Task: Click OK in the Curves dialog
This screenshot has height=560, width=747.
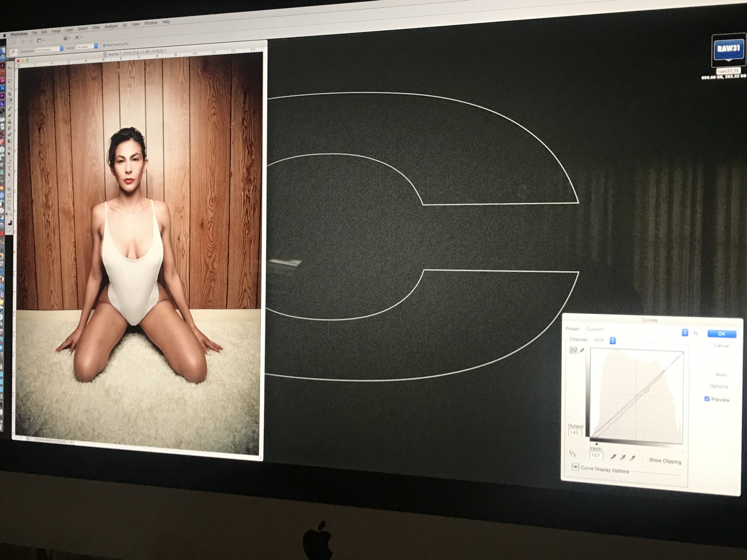Action: point(722,333)
